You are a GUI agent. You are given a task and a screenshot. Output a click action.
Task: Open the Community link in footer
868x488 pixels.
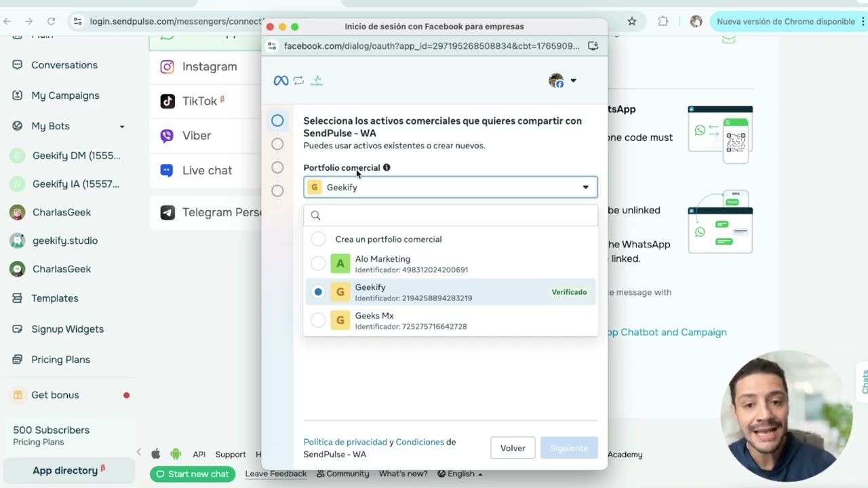(x=342, y=474)
